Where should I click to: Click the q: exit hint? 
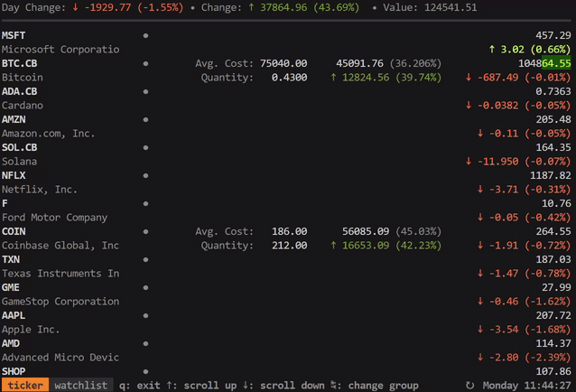click(x=140, y=385)
